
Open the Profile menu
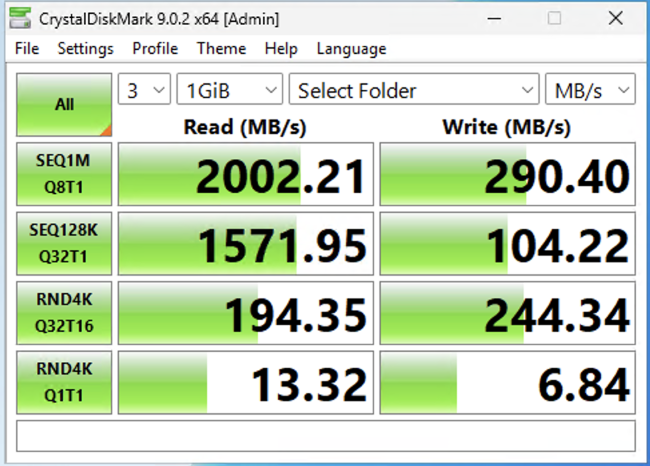click(155, 49)
